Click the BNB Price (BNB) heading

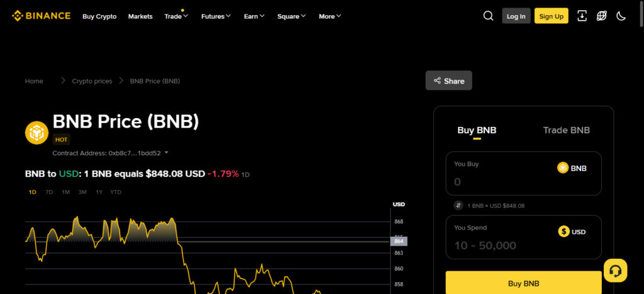click(x=126, y=121)
